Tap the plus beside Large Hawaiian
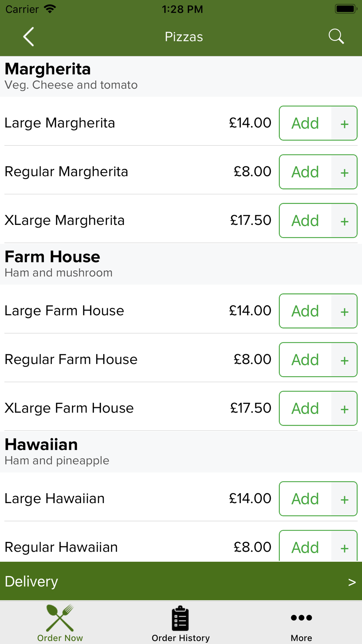This screenshot has width=362, height=644. coord(344,499)
